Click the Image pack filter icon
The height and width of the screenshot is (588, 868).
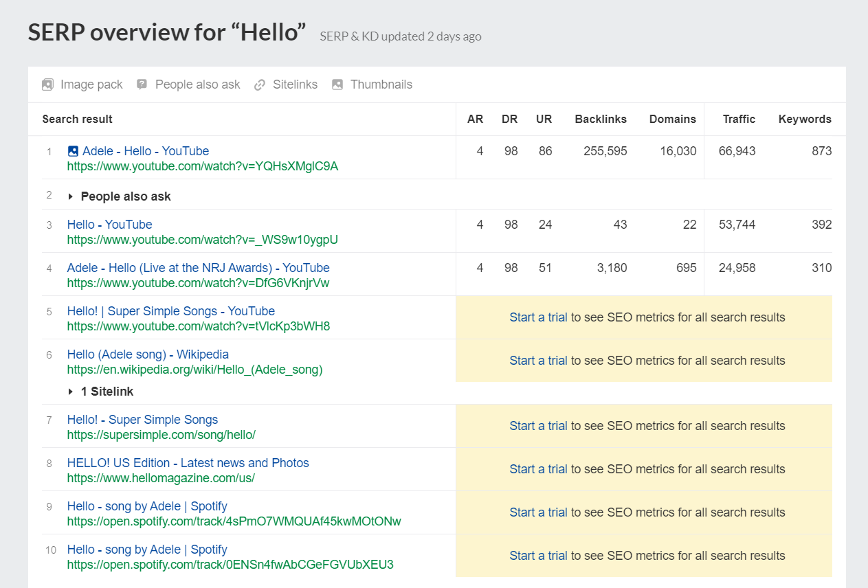(x=47, y=84)
